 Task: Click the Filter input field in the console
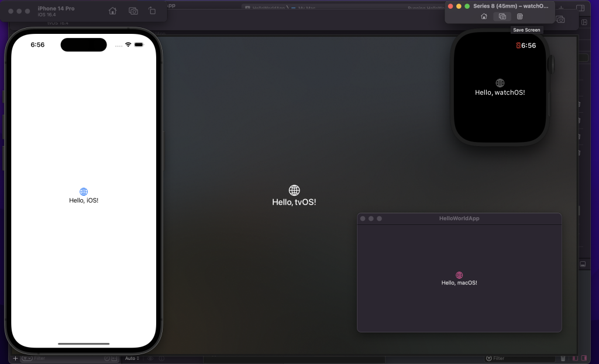tap(515, 358)
